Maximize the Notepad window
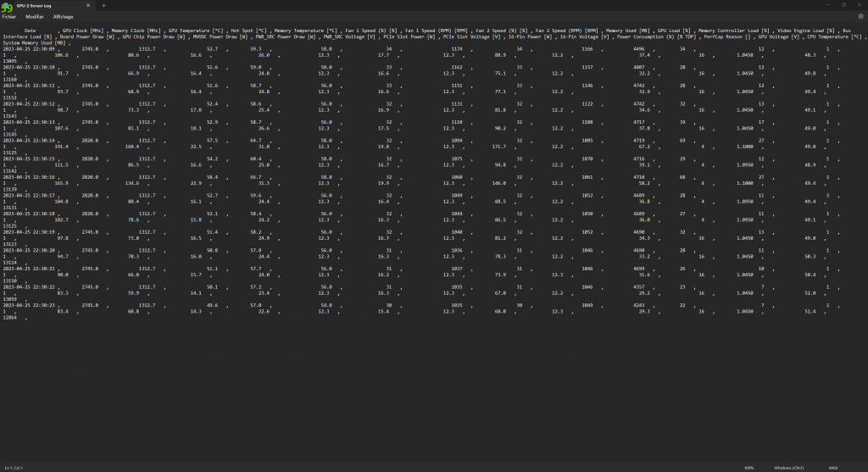Viewport: 868px width, 472px height. point(843,5)
